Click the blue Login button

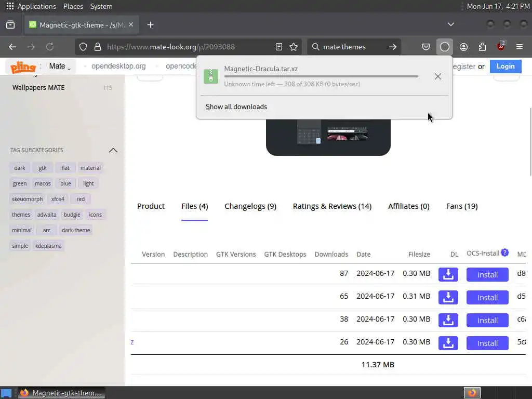coord(506,66)
